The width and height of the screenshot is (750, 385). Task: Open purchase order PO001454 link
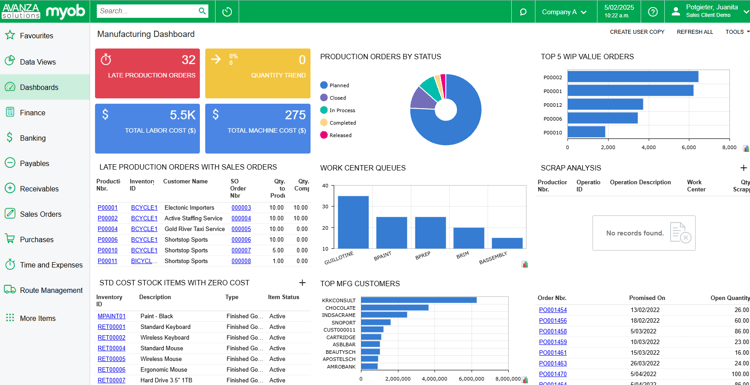[x=553, y=310]
